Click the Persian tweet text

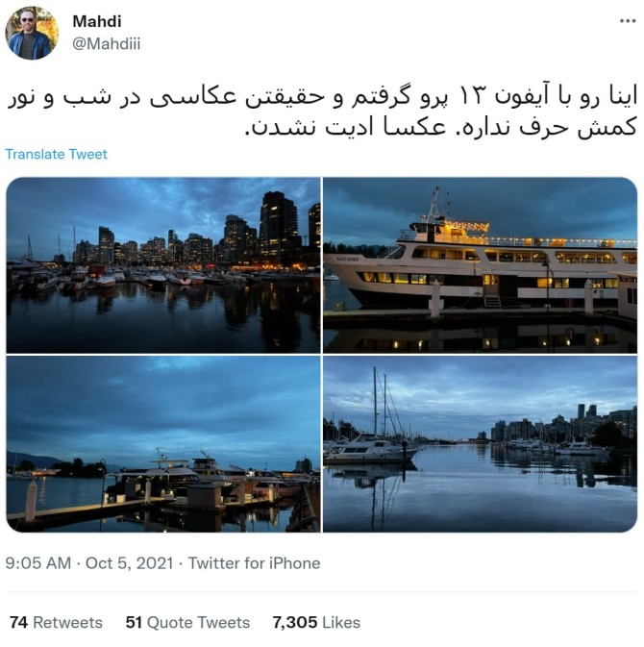coord(322,112)
